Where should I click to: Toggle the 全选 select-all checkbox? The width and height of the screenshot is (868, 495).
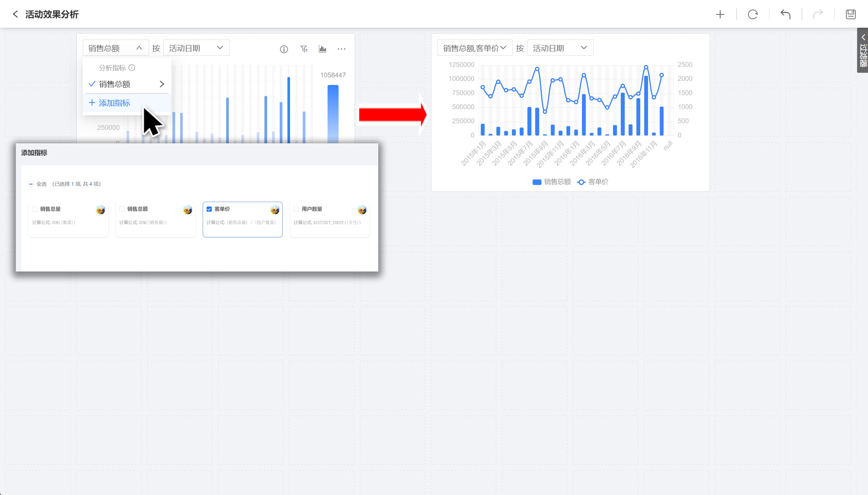pos(31,184)
